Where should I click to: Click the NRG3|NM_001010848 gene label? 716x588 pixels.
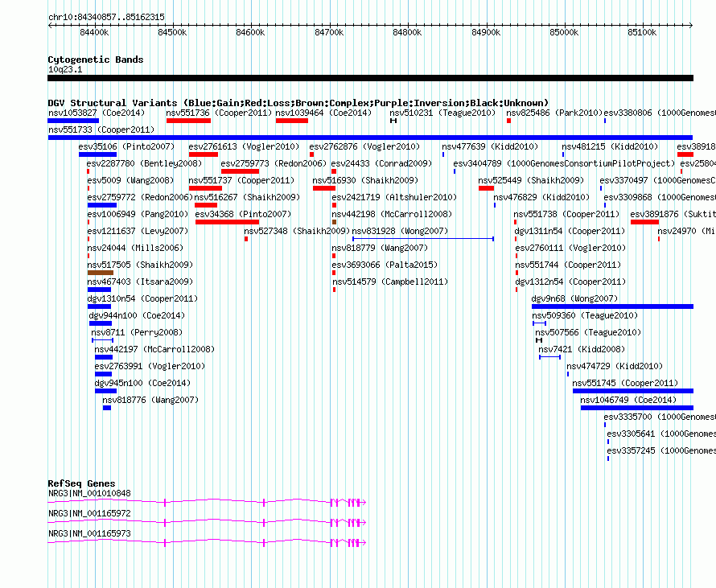point(89,494)
